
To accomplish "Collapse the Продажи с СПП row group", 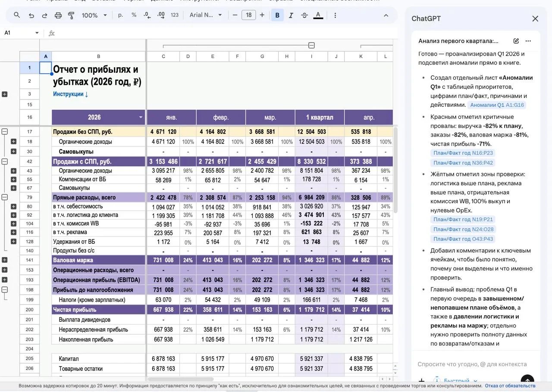I will click(5, 162).
